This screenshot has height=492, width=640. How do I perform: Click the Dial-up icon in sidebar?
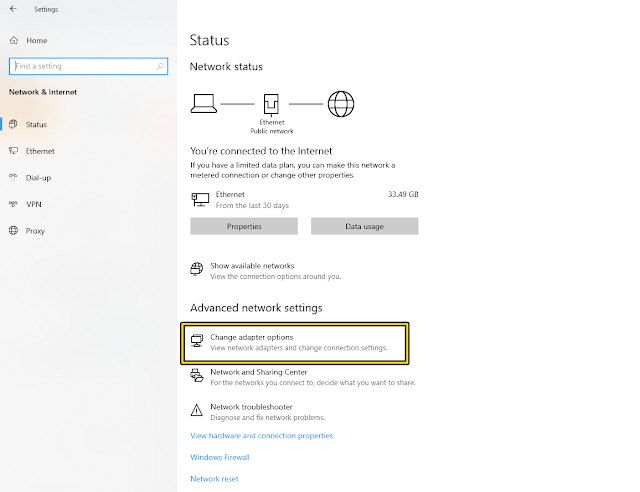[x=13, y=177]
